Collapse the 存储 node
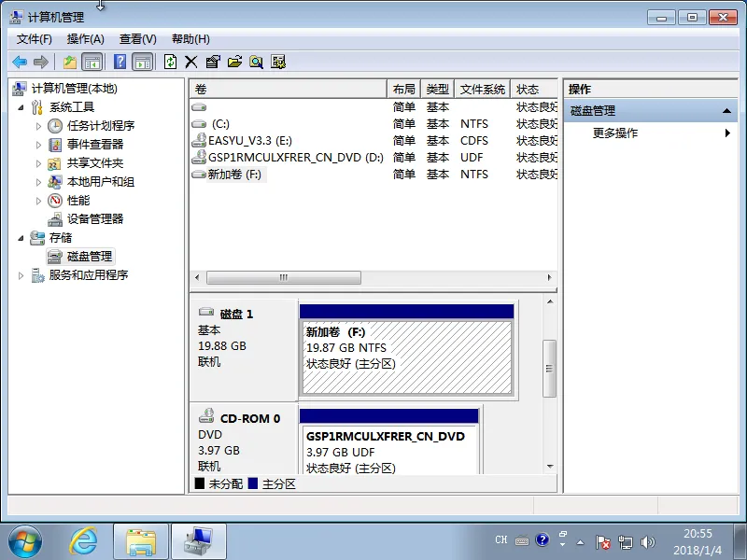The width and height of the screenshot is (747, 560). [21, 238]
